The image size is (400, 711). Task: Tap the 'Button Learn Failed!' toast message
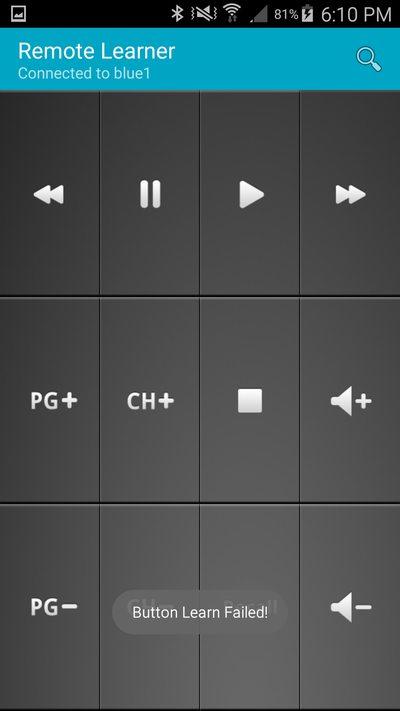coord(200,613)
